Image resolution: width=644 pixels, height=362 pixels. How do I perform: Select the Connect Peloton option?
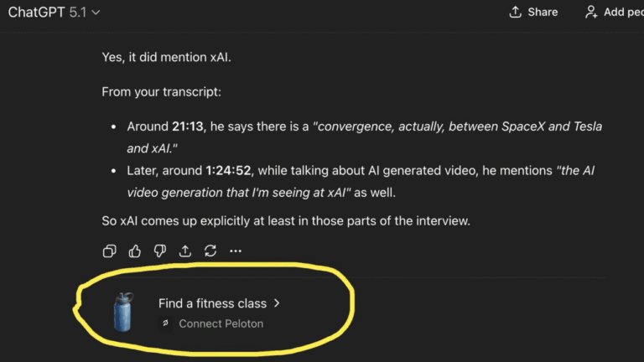(221, 323)
